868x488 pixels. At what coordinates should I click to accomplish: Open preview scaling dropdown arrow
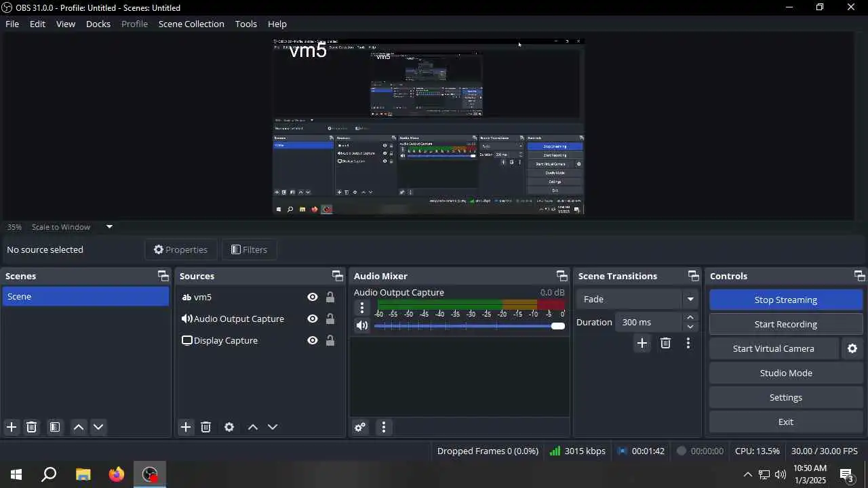point(109,226)
